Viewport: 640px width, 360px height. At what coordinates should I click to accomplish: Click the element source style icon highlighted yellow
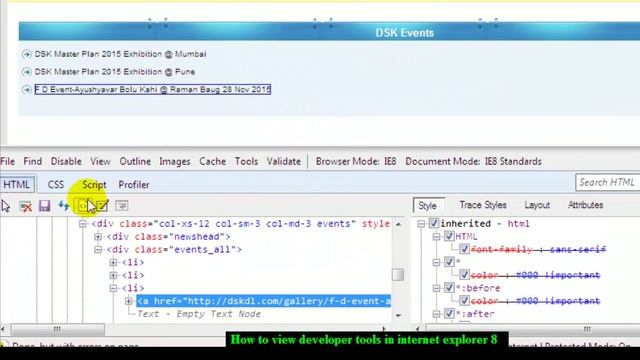(82, 206)
